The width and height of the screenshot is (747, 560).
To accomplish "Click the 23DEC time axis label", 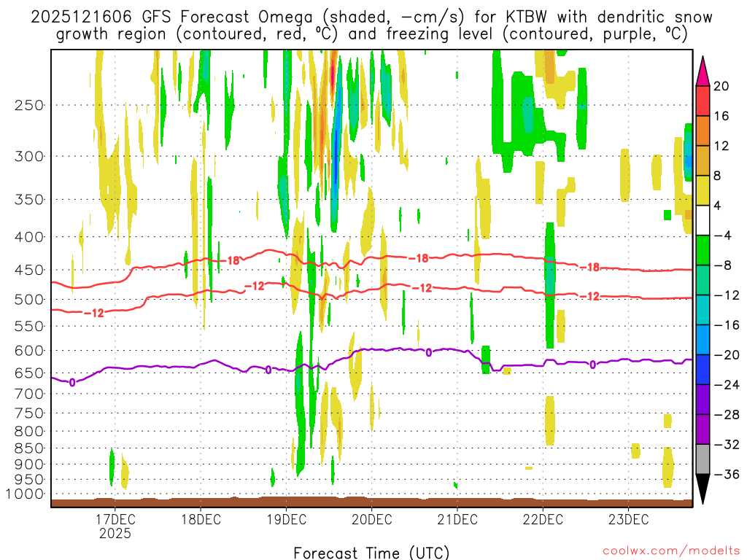I will (x=628, y=519).
